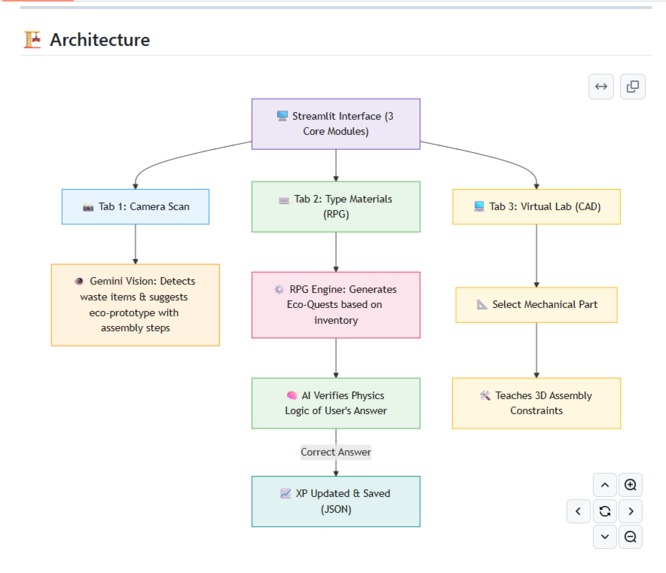Click AI Verifies Physics Logic node
666x573 pixels.
pyautogui.click(x=336, y=403)
